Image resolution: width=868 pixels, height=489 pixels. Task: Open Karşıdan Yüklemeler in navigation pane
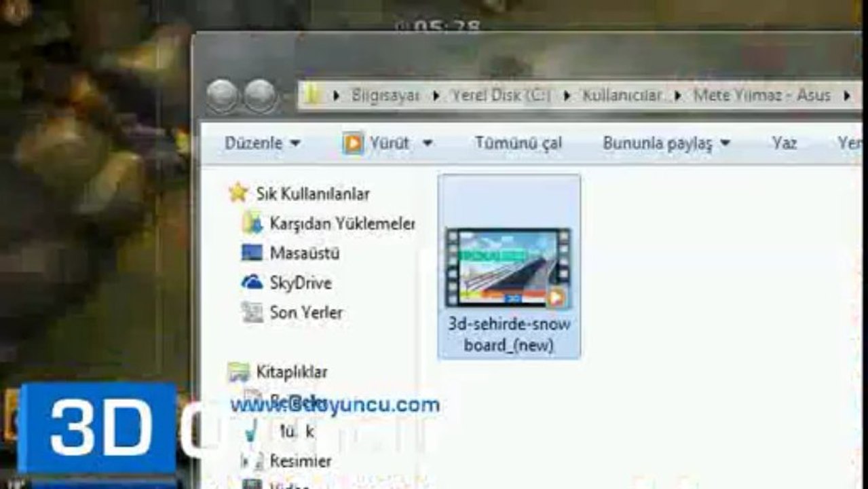342,223
